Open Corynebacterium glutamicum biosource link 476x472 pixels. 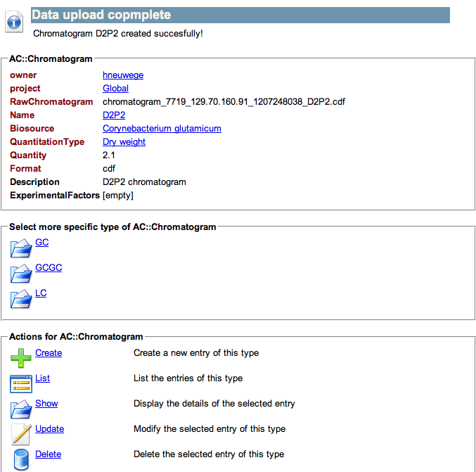162,129
